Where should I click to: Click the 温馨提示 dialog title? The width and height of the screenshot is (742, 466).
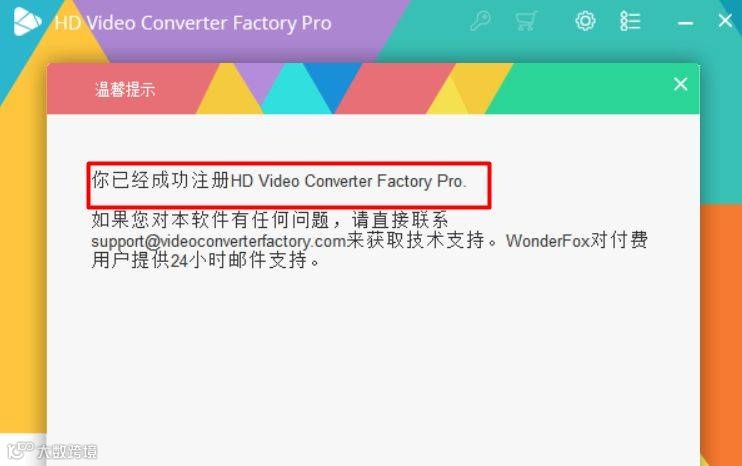pyautogui.click(x=125, y=89)
